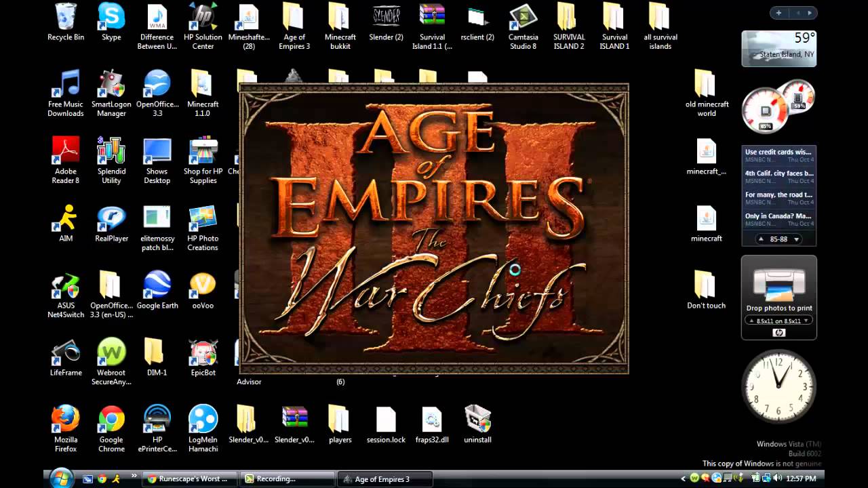Open the LifeFrame shortcut
Viewport: 868px width, 488px height.
66,358
